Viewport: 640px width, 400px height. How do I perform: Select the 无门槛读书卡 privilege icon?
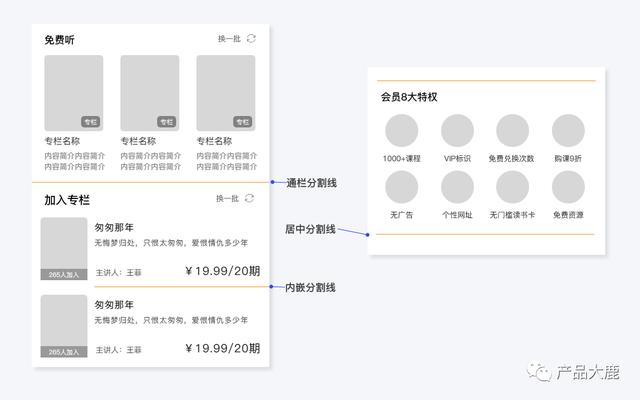pyautogui.click(x=512, y=187)
